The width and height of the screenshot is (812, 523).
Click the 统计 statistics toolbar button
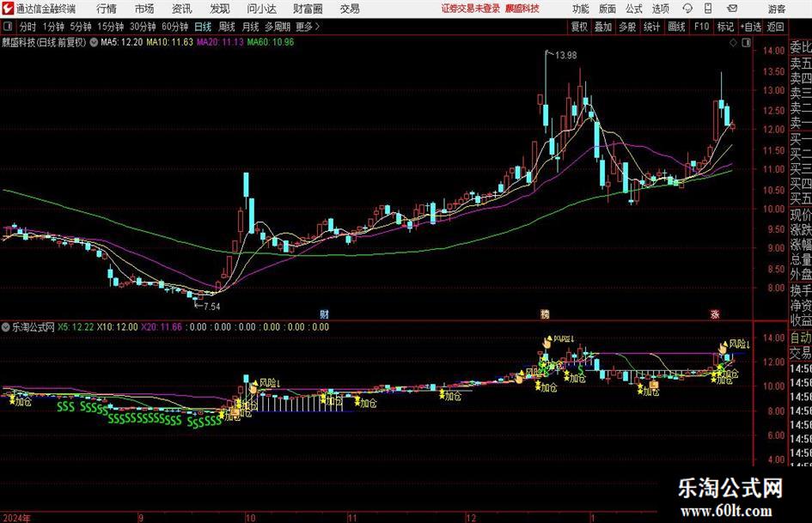[651, 27]
